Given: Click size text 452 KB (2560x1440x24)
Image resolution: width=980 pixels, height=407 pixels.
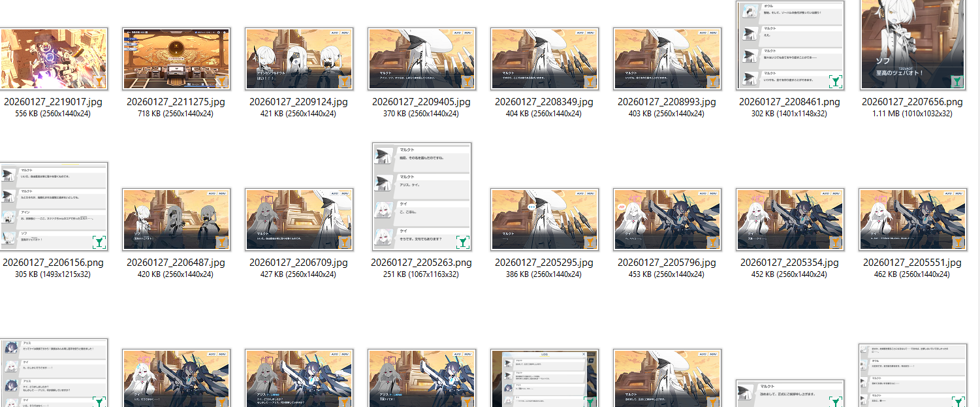Looking at the screenshot, I should 789,274.
